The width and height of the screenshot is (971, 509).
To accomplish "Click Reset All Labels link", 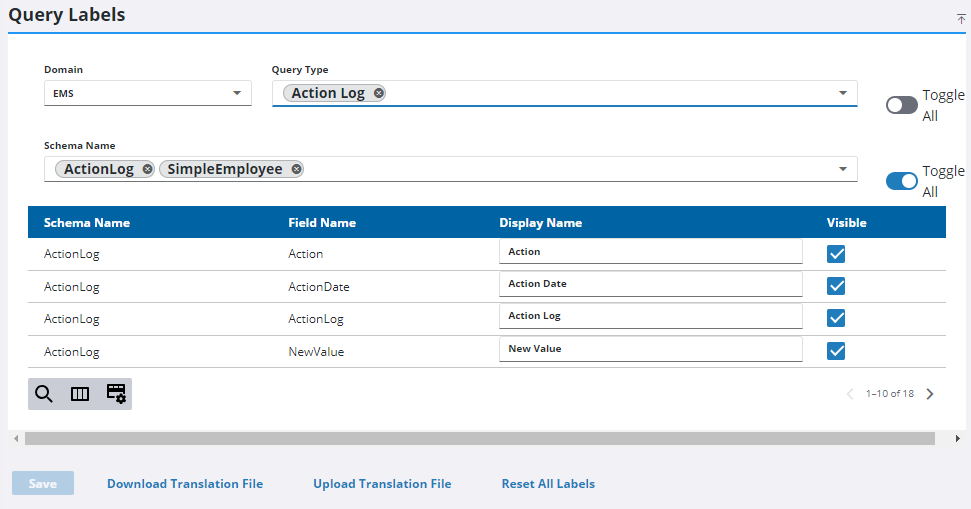I will 548,484.
